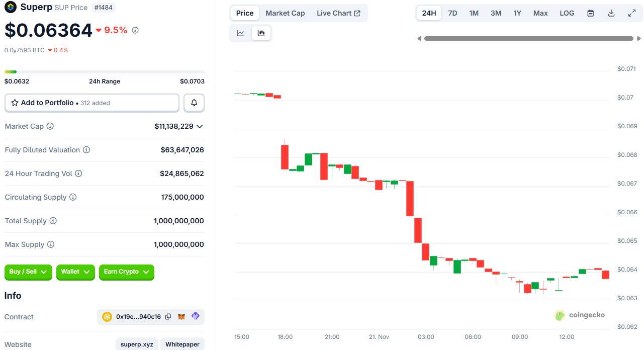644x350 pixels.
Task: Expand chart to fullscreen
Action: click(632, 13)
